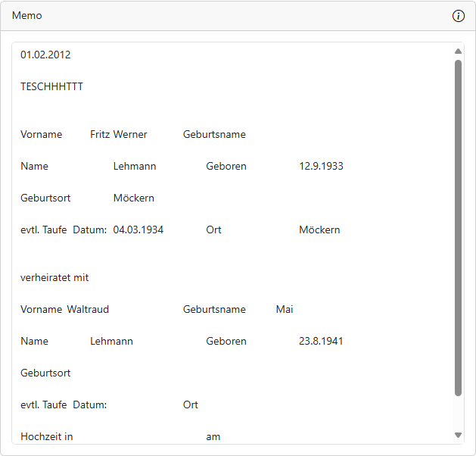Click birth date 12.9.1933
The width and height of the screenshot is (476, 456).
click(x=321, y=166)
